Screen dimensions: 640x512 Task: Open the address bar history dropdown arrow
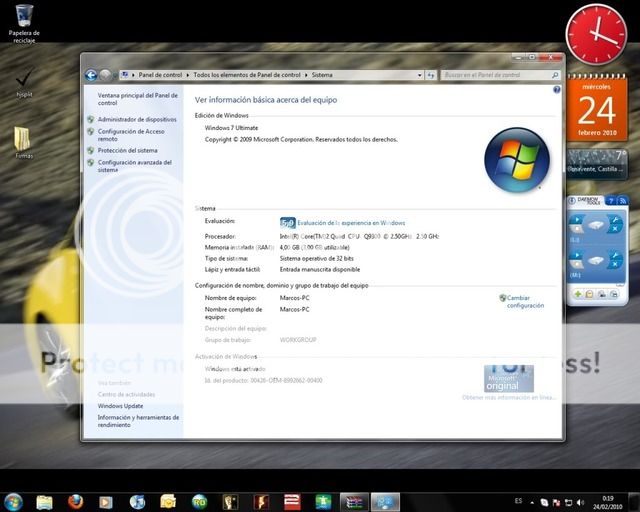pos(420,75)
